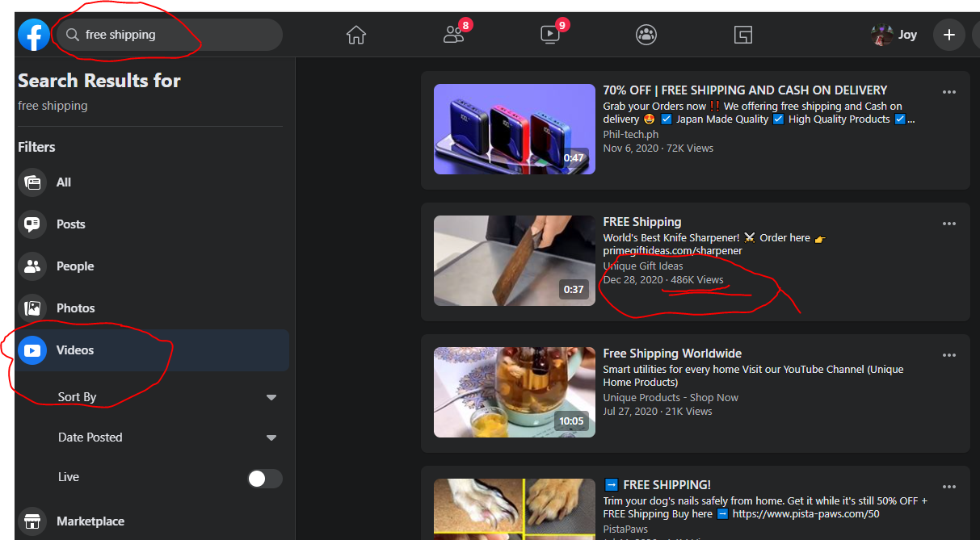Viewport: 980px width, 540px height.
Task: Open 70% OFF FREE SHIPPING video title
Action: pyautogui.click(x=745, y=90)
